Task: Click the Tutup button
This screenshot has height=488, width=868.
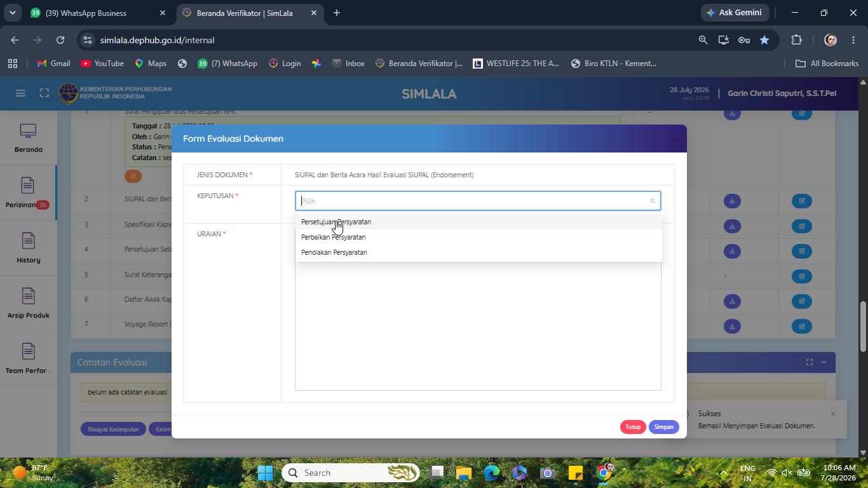Action: 632,427
